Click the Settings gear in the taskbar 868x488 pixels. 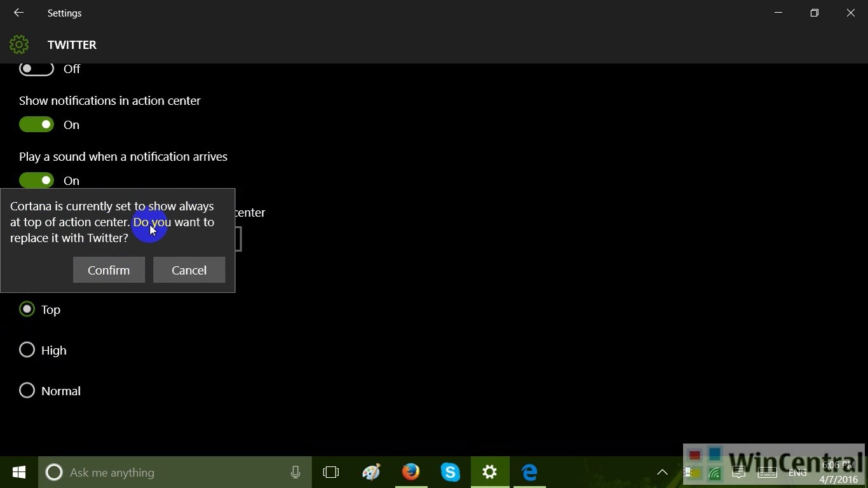coord(489,472)
